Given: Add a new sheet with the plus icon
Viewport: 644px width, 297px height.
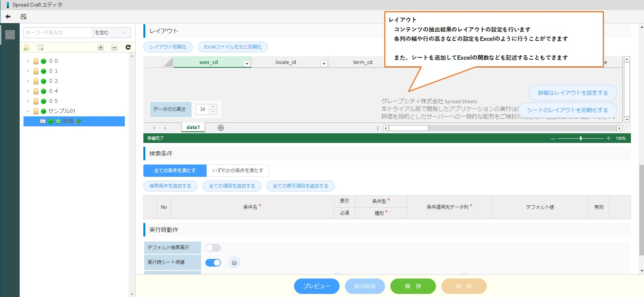Looking at the screenshot, I should click(221, 128).
